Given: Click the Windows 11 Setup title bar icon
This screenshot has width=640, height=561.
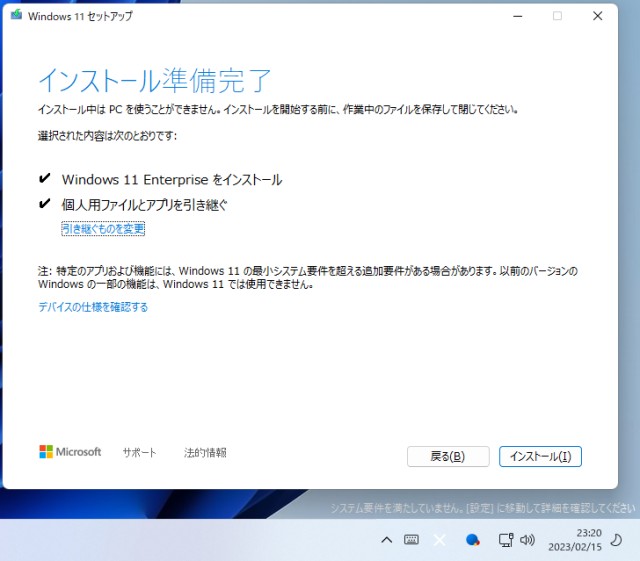Looking at the screenshot, I should tap(16, 16).
